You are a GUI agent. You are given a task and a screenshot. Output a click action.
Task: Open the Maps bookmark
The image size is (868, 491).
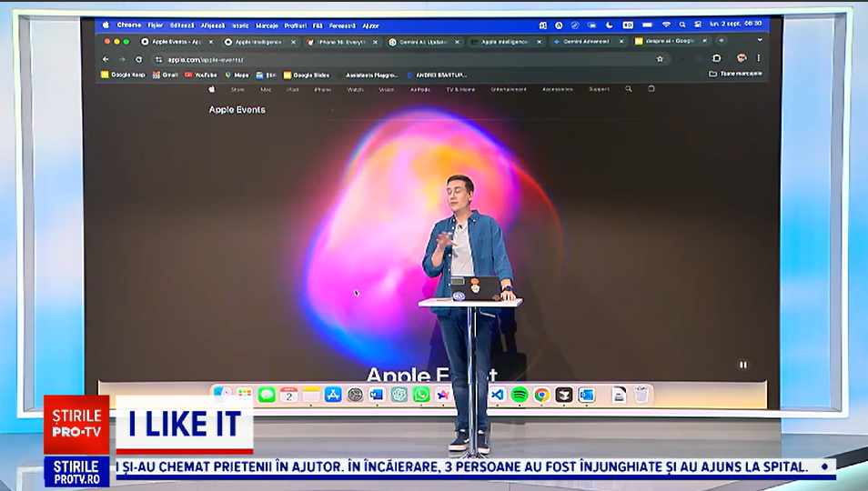(237, 75)
